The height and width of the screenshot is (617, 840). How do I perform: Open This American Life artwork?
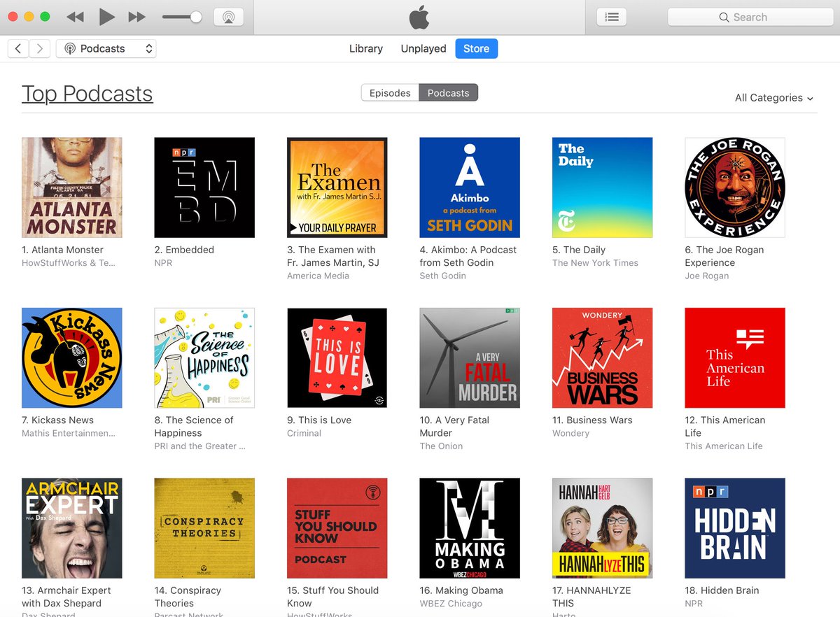[735, 358]
